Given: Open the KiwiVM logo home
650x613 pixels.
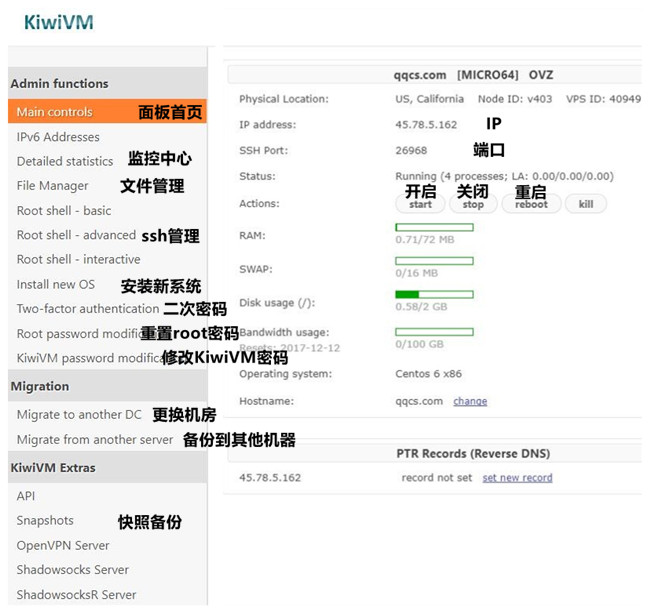Looking at the screenshot, I should tap(58, 22).
